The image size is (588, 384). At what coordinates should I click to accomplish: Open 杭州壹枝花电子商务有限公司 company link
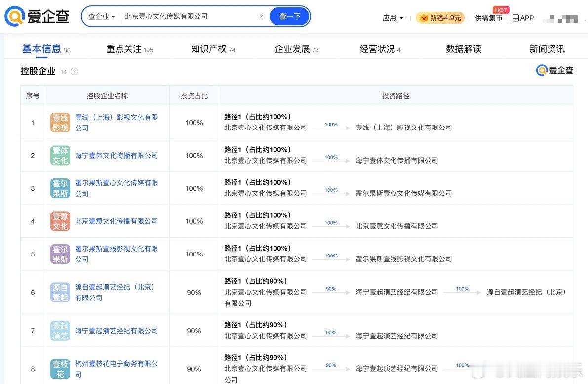[116, 369]
